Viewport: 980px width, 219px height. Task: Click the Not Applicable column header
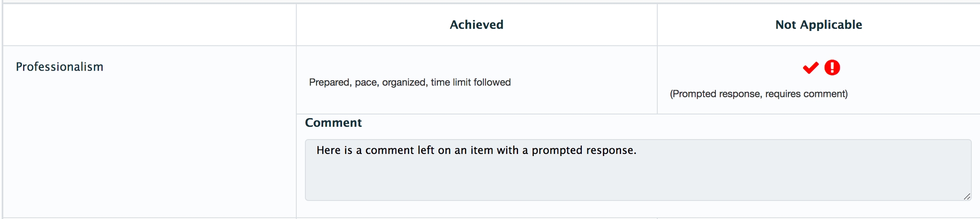(x=818, y=25)
